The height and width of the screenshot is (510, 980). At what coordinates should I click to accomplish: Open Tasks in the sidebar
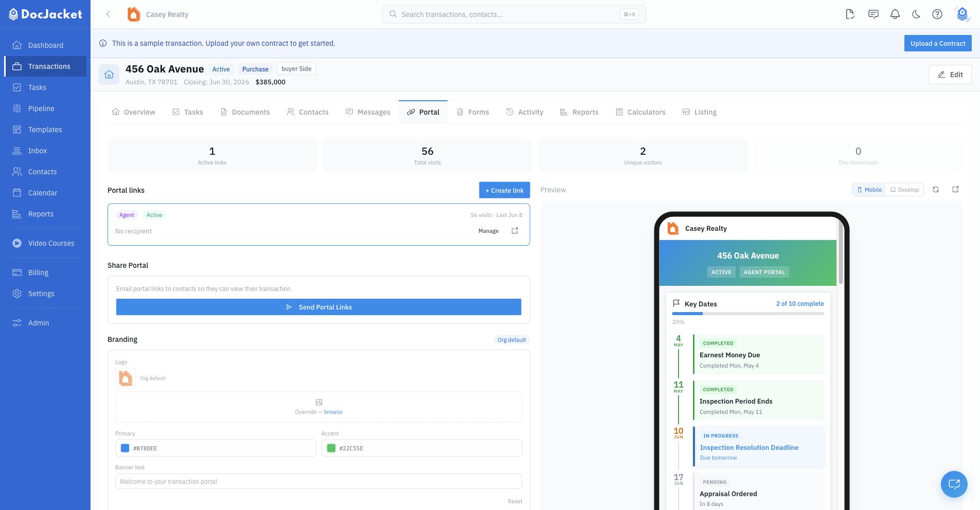45,87
